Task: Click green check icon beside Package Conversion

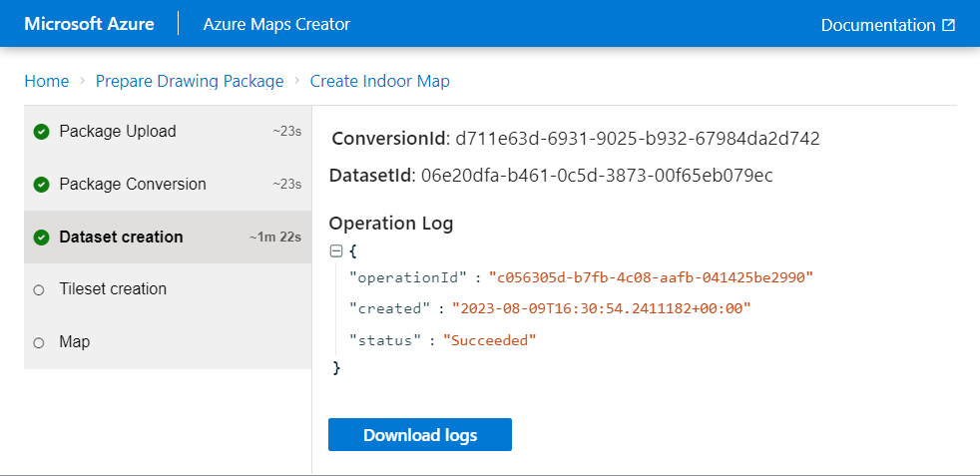Action: click(41, 185)
